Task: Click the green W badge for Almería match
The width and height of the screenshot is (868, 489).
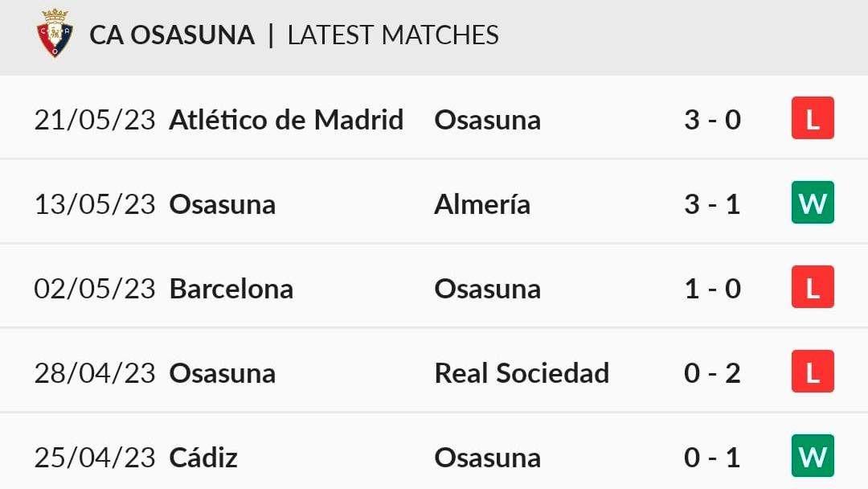Action: coord(813,203)
